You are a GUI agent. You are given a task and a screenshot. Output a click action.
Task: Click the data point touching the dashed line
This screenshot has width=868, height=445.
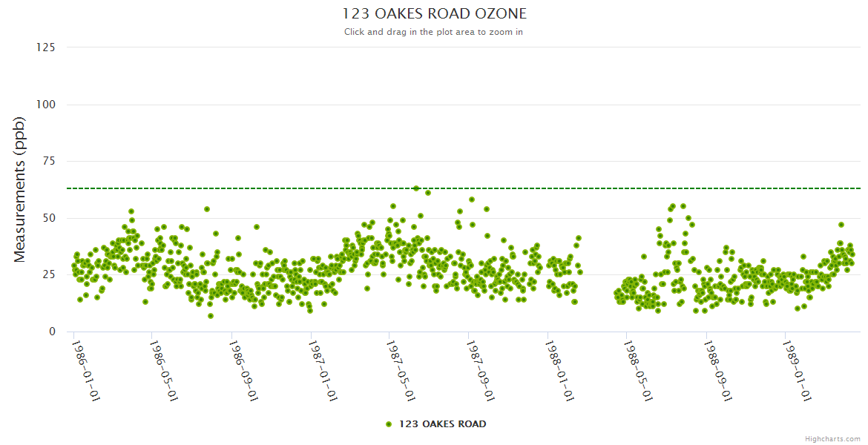click(416, 188)
